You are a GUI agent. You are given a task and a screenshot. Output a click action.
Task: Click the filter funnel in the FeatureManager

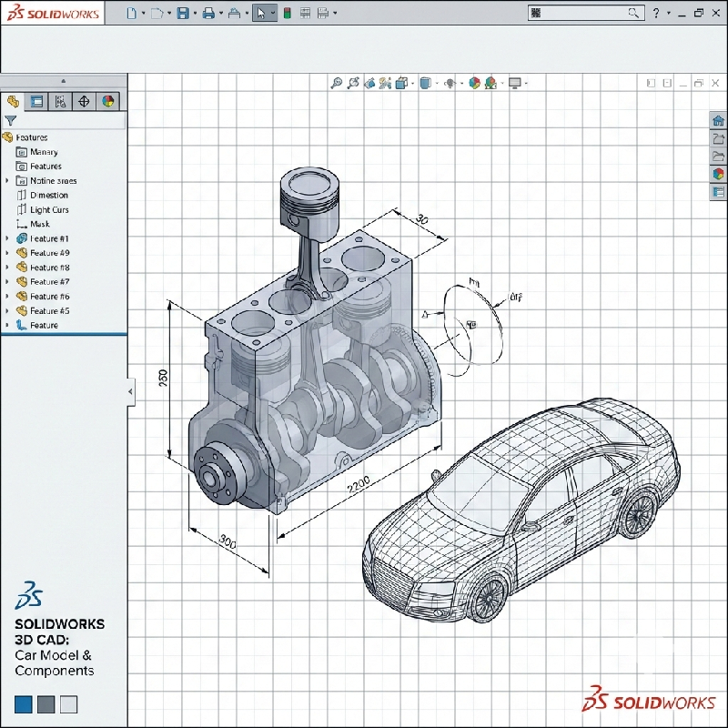click(12, 119)
